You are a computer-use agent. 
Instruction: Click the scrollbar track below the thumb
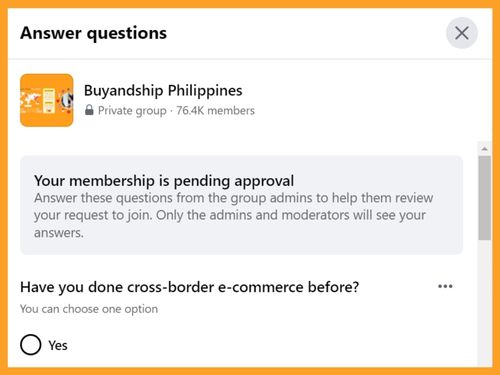point(484,302)
